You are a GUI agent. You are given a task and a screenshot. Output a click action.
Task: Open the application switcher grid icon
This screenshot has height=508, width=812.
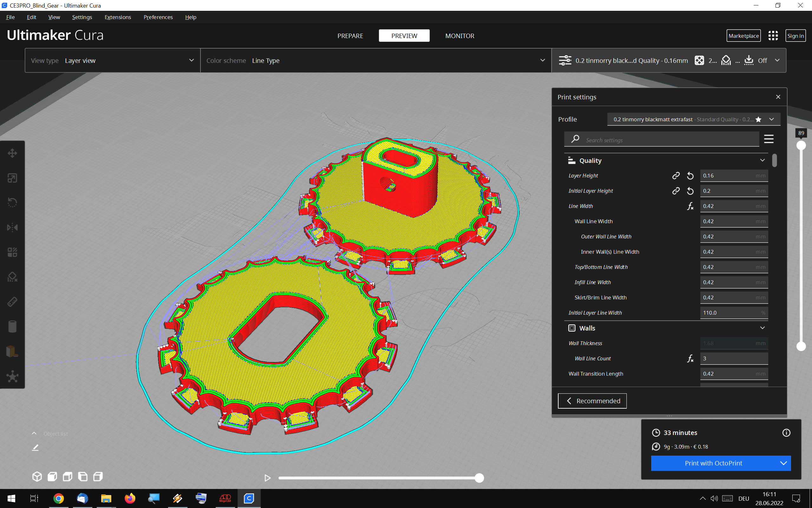point(773,36)
